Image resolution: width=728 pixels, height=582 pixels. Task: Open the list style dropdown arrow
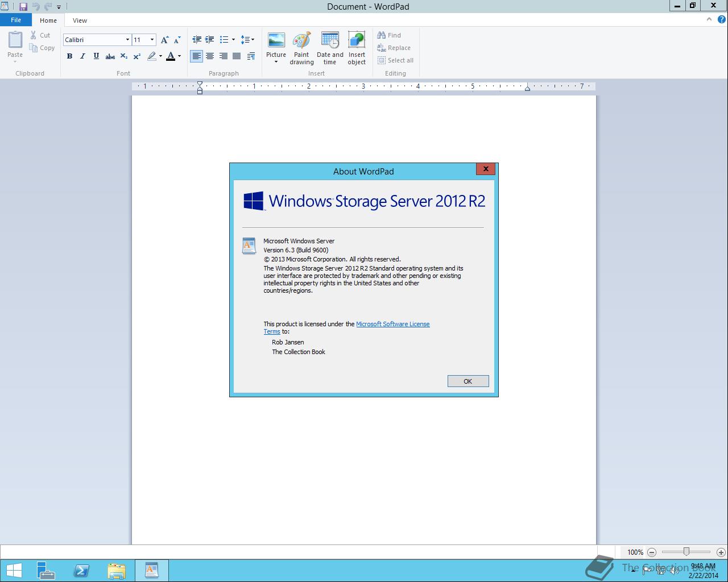pyautogui.click(x=233, y=40)
